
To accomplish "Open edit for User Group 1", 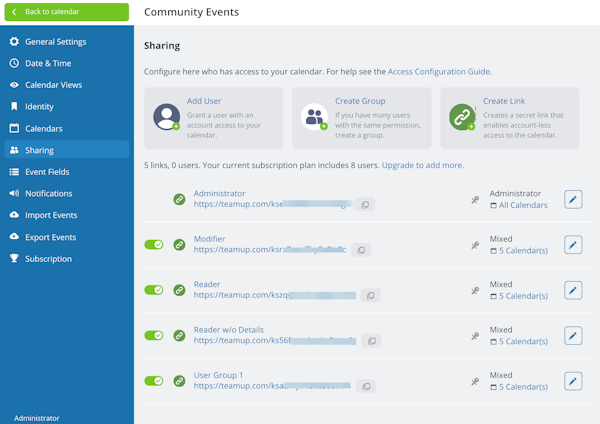I will [x=573, y=381].
